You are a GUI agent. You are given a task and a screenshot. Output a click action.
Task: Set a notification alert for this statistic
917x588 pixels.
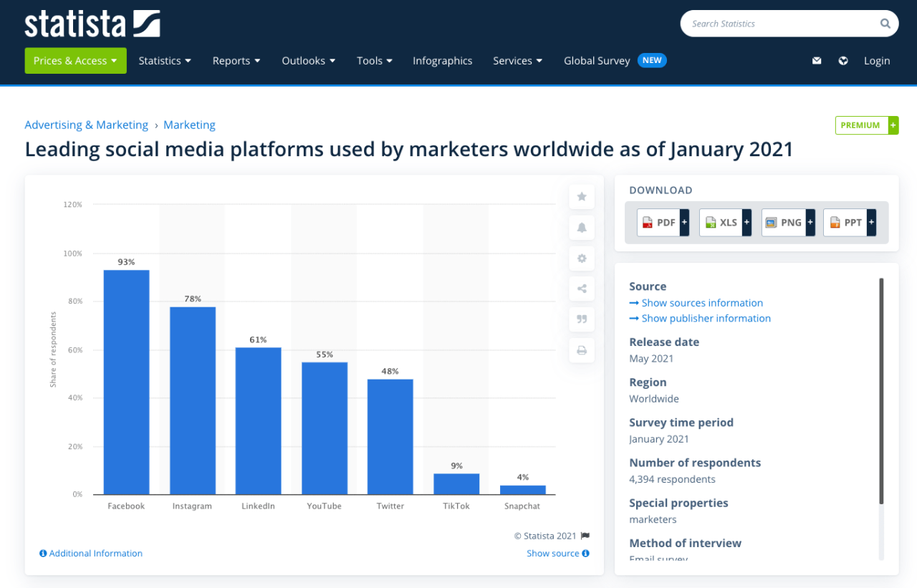[x=581, y=227]
